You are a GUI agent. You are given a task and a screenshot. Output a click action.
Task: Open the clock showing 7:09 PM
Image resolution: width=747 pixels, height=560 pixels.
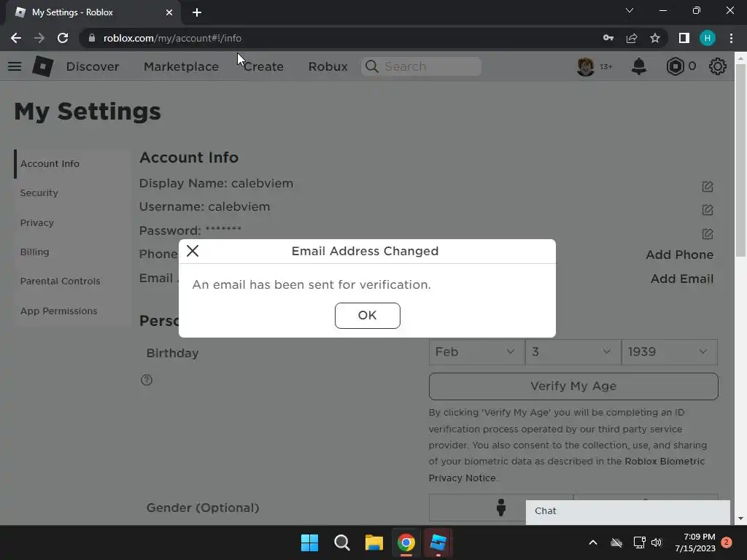pos(695,542)
